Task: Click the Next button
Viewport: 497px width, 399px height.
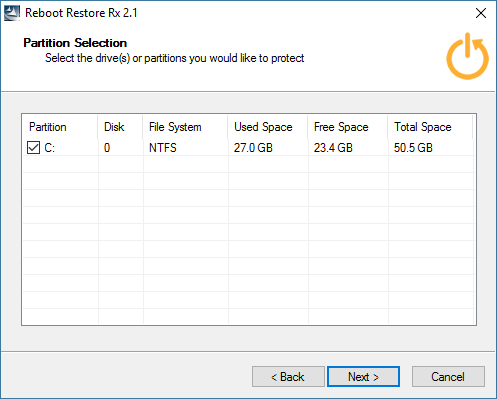Action: pos(363,377)
